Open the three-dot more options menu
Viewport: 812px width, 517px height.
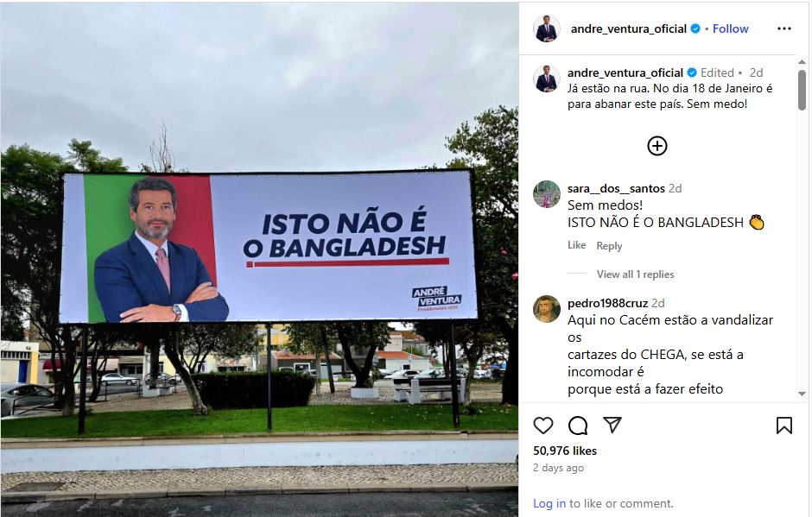(x=784, y=28)
